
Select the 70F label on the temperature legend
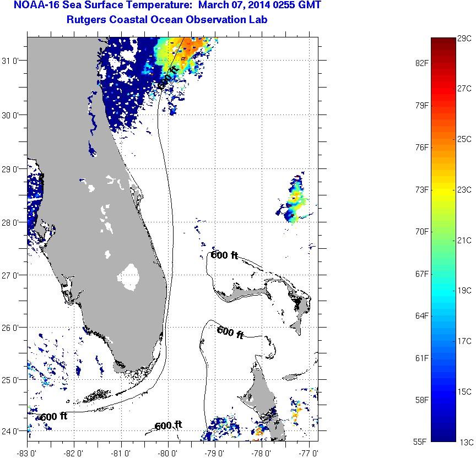pos(421,232)
